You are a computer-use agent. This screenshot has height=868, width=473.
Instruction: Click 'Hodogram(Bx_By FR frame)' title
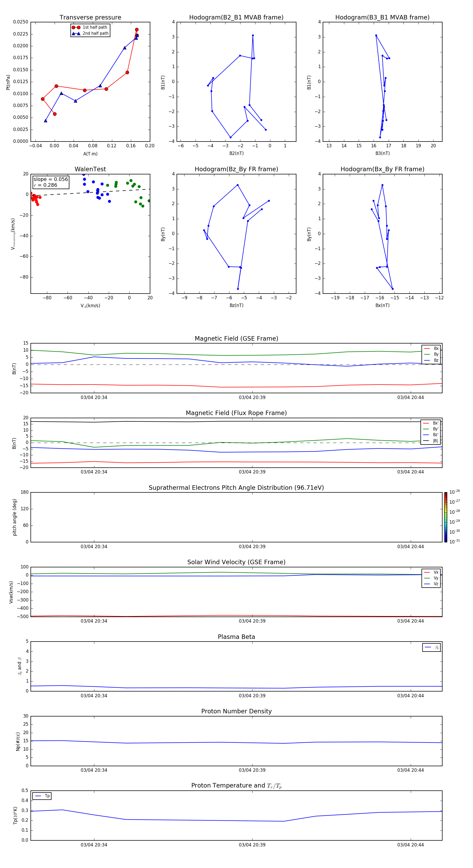[x=382, y=169]
